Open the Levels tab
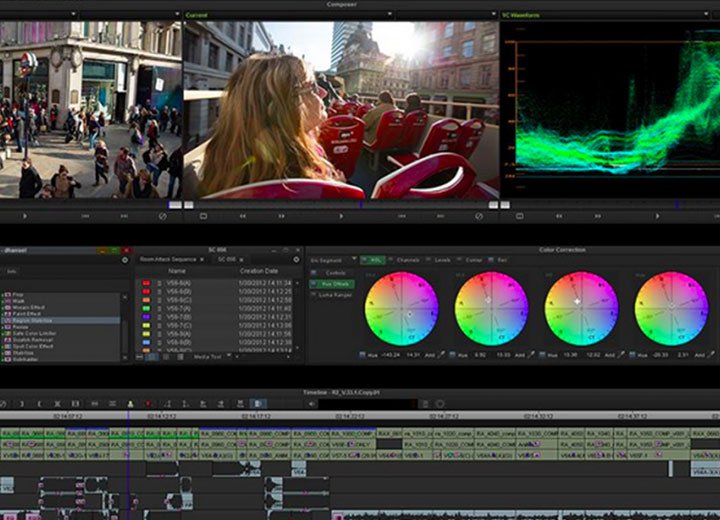720x520 pixels. coord(442,260)
